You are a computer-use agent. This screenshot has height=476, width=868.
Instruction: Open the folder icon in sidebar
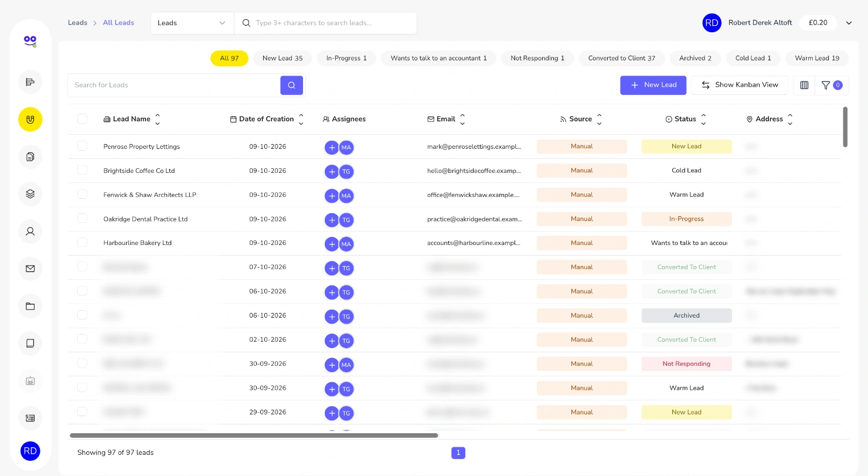30,306
